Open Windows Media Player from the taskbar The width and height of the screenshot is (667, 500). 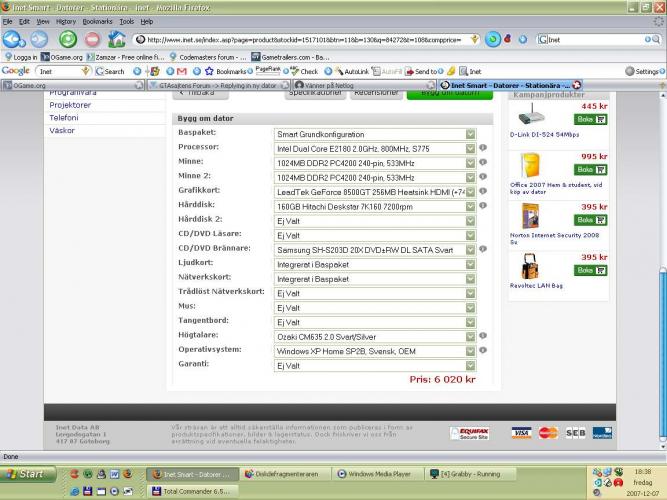point(376,474)
